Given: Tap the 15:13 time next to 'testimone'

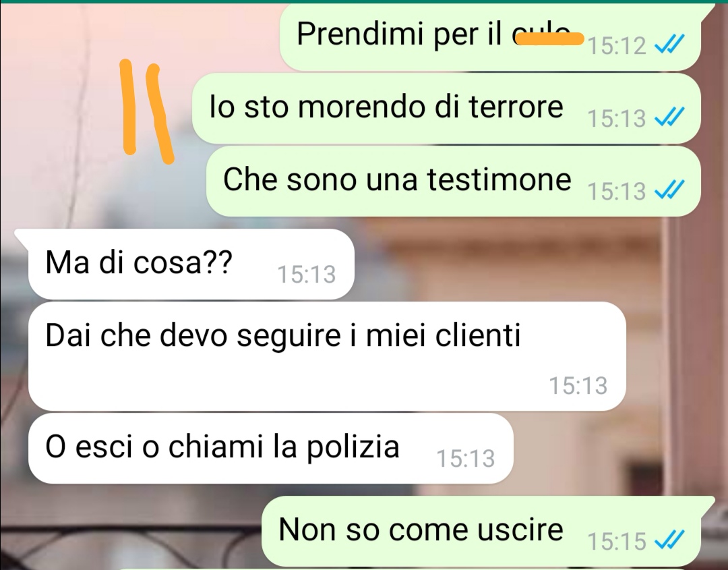Looking at the screenshot, I should pos(617,191).
